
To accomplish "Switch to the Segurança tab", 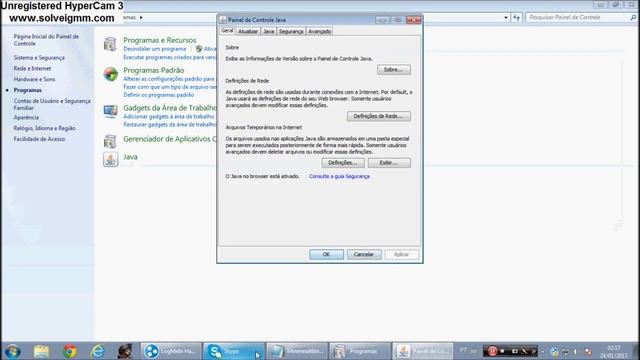I will click(x=291, y=31).
